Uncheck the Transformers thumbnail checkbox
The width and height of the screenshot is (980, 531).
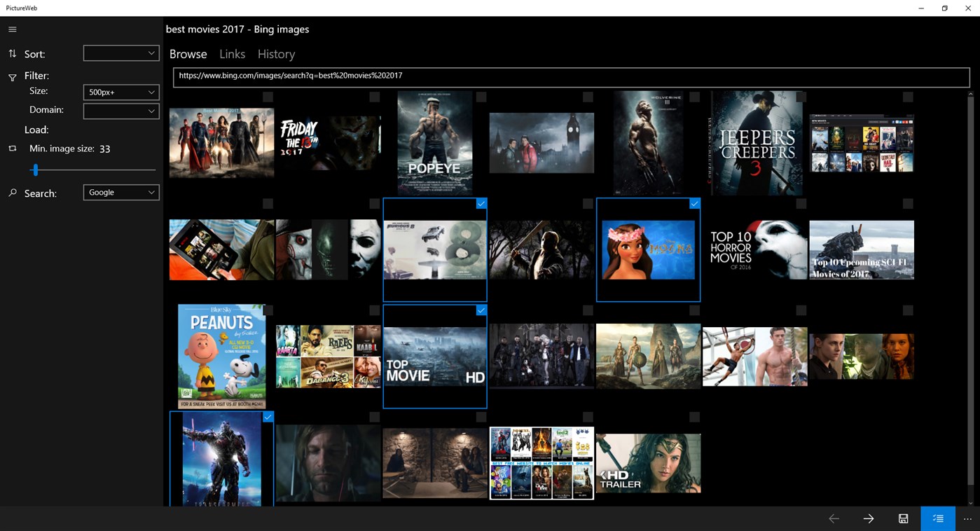point(268,417)
